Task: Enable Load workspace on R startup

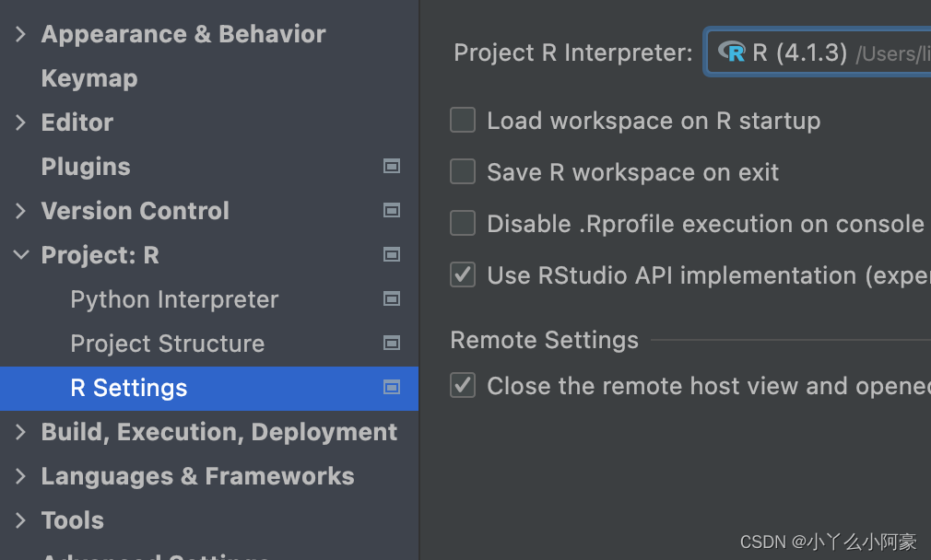Action: coord(463,120)
